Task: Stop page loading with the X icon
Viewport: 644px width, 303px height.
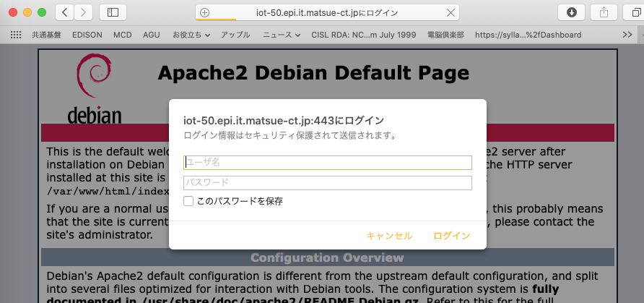Action: click(451, 12)
